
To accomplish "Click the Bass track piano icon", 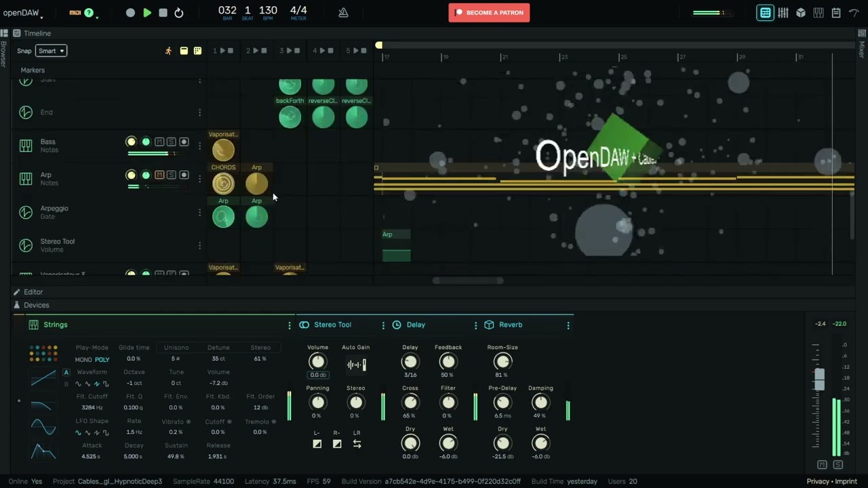I will pyautogui.click(x=26, y=146).
